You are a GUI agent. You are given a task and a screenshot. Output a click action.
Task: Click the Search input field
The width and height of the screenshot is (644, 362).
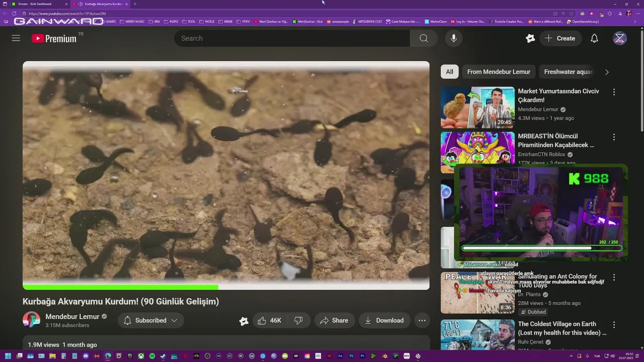tap(292, 38)
